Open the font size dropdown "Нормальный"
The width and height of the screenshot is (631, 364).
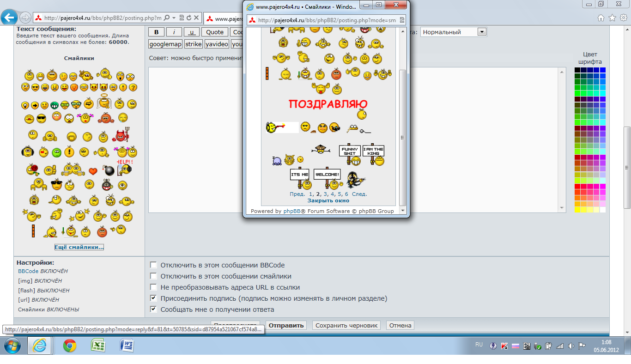click(x=482, y=32)
